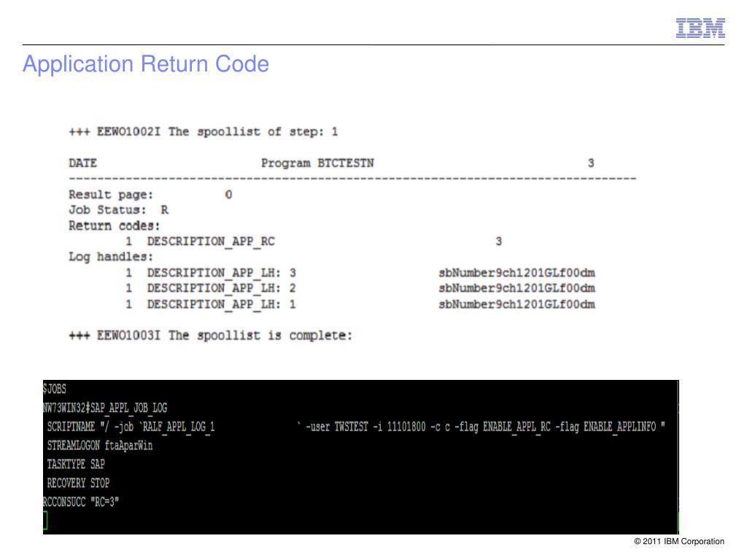The width and height of the screenshot is (747, 560).
Task: Click sbNumber9ch1201GLf00dm in the LH: 2 row
Action: (x=517, y=288)
